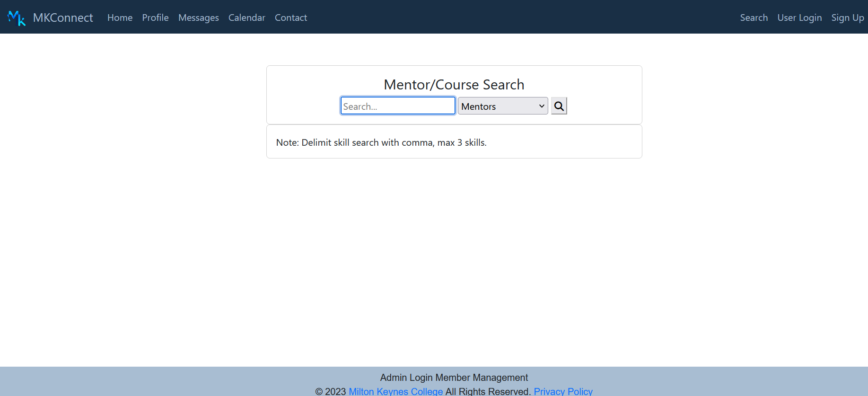This screenshot has width=868, height=396.
Task: Navigate to the Contact page
Action: click(x=290, y=18)
